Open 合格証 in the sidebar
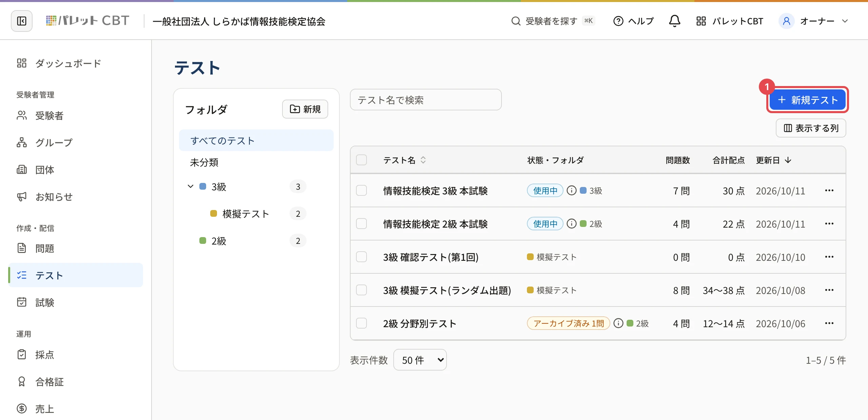Image resolution: width=868 pixels, height=420 pixels. [x=75, y=382]
